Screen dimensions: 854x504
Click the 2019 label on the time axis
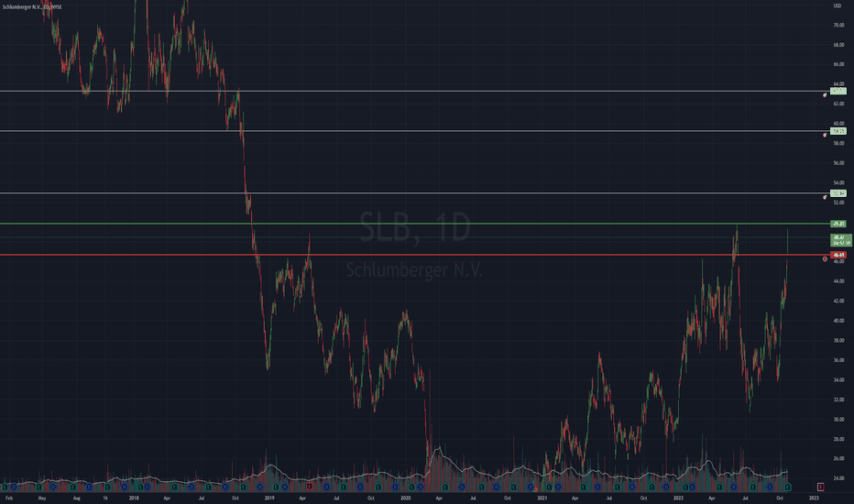[269, 498]
